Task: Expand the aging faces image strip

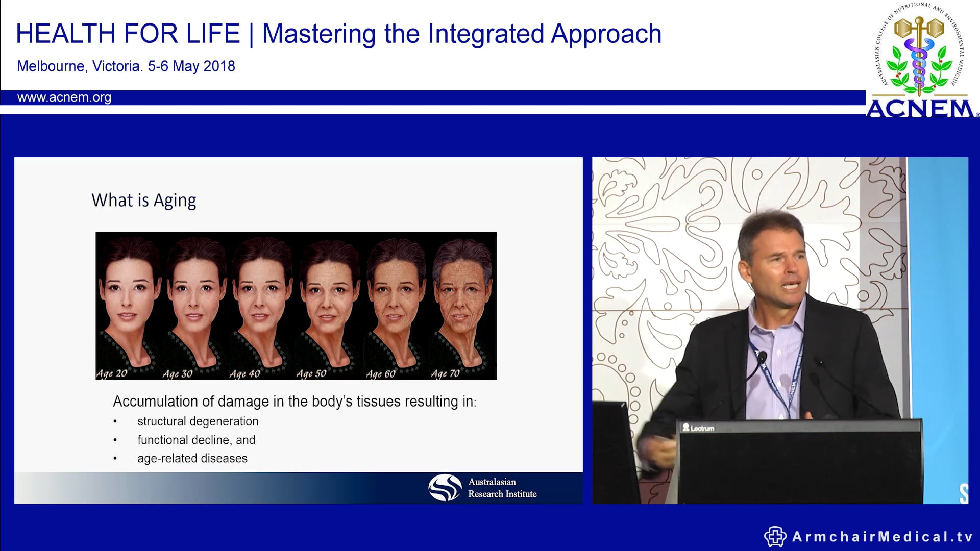Action: (x=295, y=305)
